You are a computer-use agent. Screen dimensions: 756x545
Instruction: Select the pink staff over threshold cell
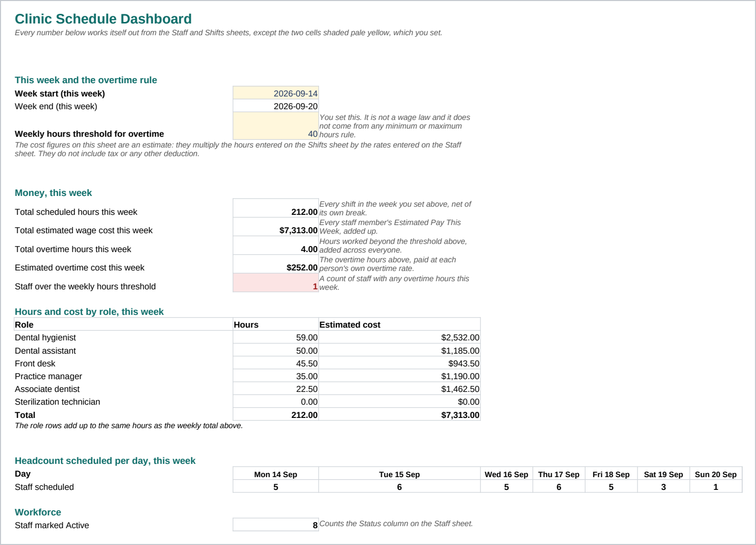276,283
